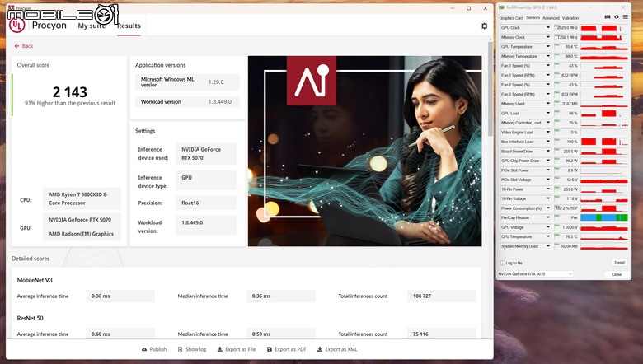The image size is (643, 364).
Task: Export results as PDF
Action: 286,349
